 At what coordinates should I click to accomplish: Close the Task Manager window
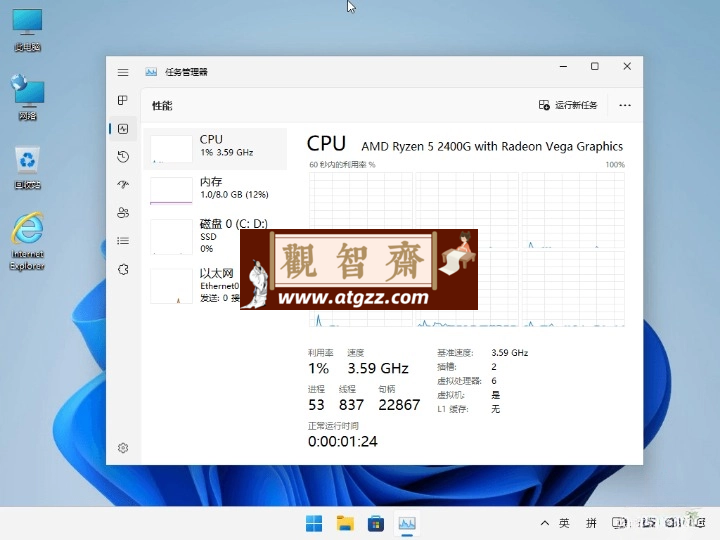pos(627,67)
